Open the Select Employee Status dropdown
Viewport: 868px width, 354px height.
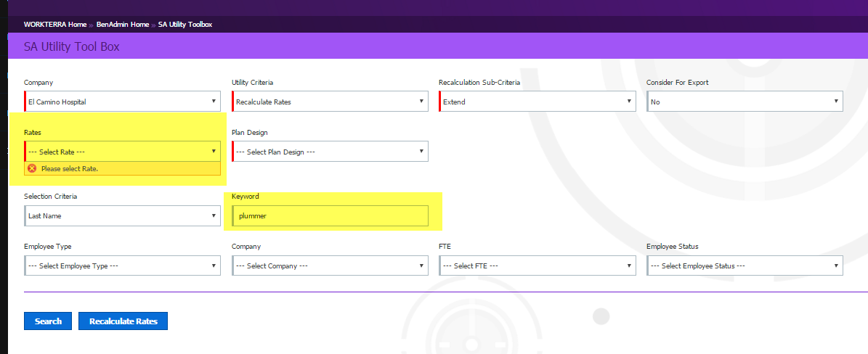[745, 266]
